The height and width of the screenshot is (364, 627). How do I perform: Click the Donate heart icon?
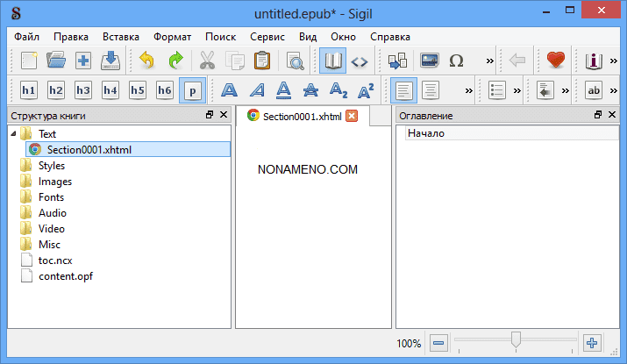coord(554,61)
